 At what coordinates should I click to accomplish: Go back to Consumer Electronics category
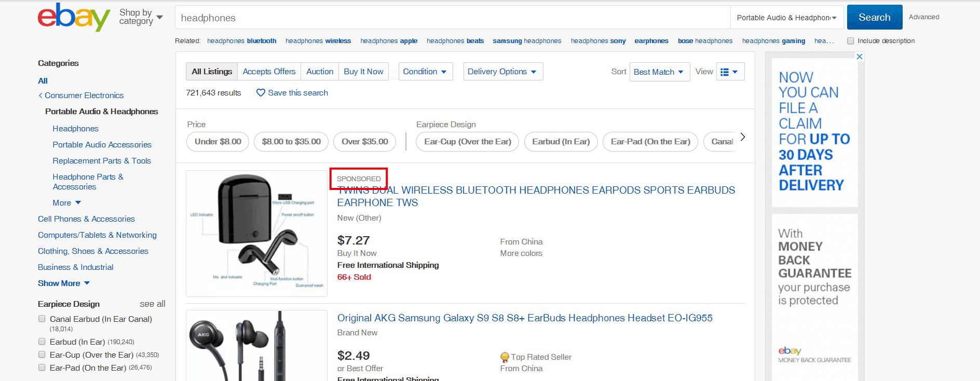(84, 96)
